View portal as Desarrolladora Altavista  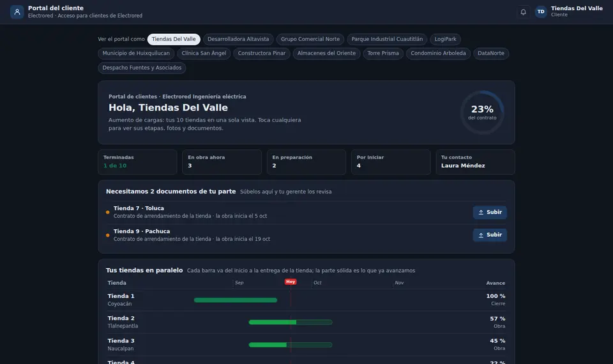click(238, 39)
